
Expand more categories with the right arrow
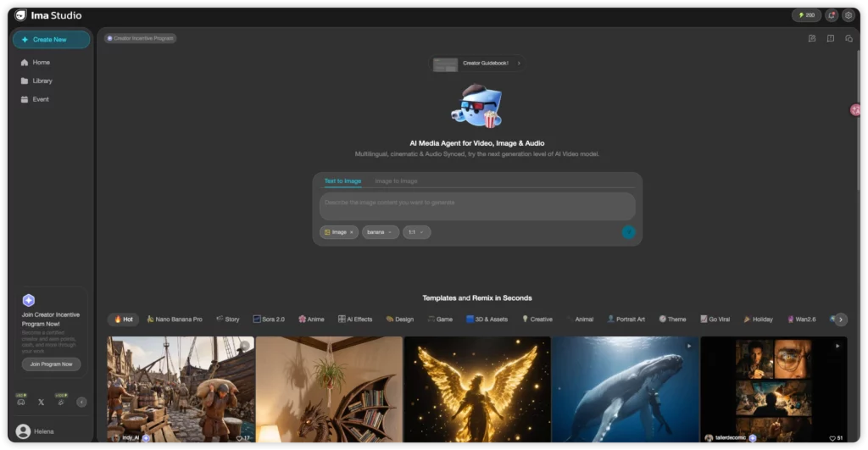coord(841,319)
